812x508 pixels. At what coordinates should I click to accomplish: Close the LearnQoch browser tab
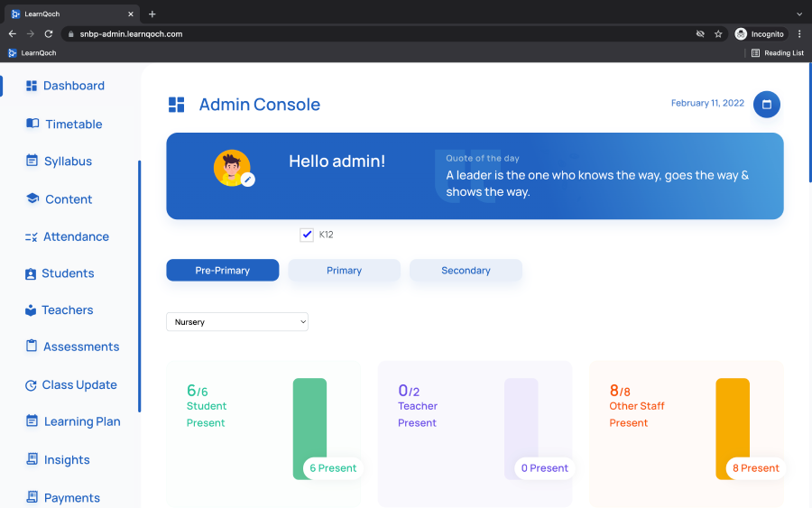(x=131, y=14)
